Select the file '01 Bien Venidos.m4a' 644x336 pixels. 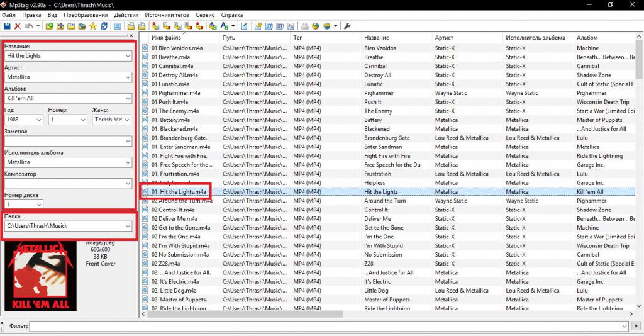177,48
